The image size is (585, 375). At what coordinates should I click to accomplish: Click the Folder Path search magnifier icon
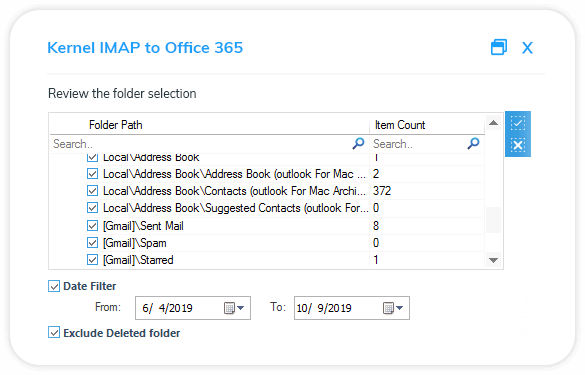(x=358, y=143)
